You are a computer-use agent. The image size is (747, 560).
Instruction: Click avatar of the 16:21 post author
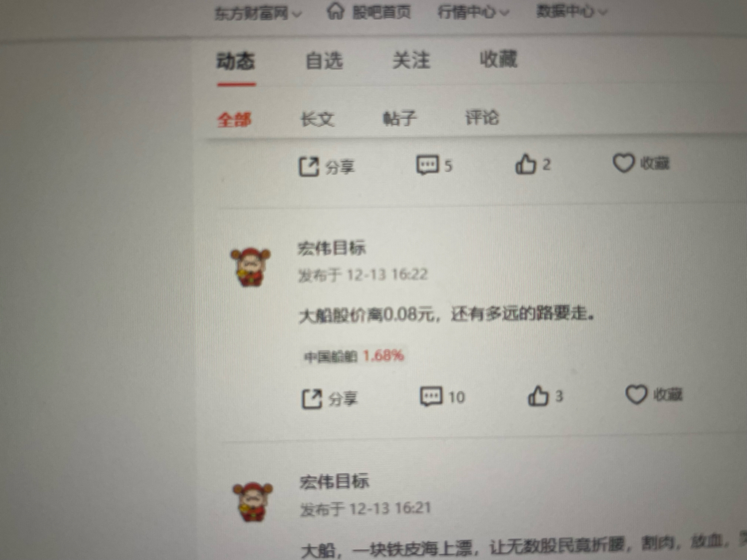pos(252,502)
